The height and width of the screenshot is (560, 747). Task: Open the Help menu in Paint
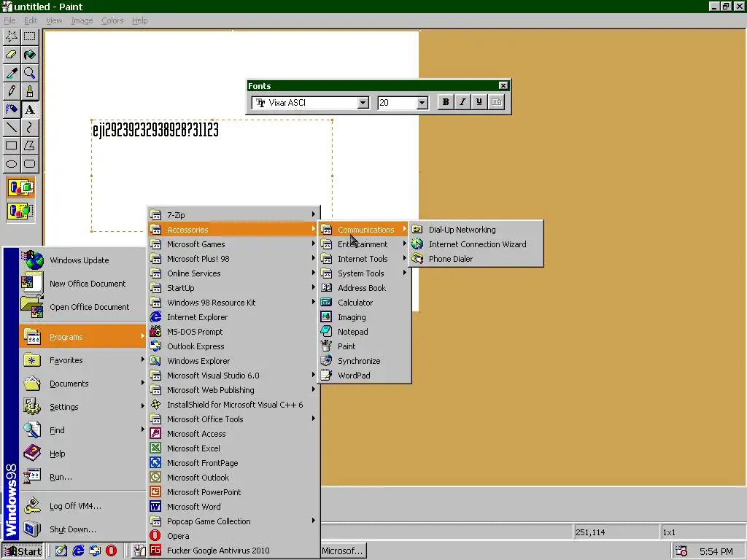pos(139,20)
